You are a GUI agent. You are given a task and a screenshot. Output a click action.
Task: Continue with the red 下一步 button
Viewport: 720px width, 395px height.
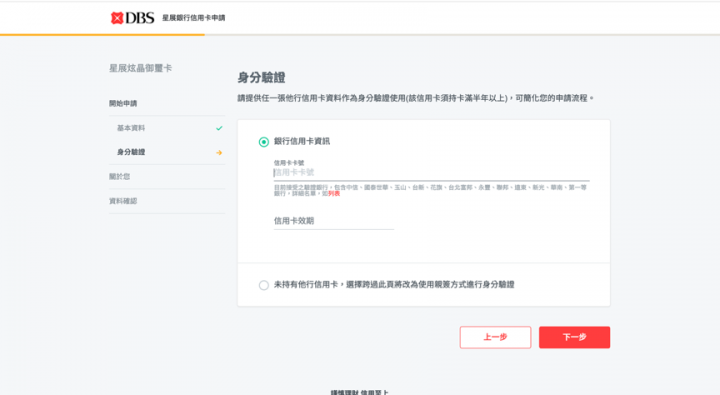[x=574, y=338]
